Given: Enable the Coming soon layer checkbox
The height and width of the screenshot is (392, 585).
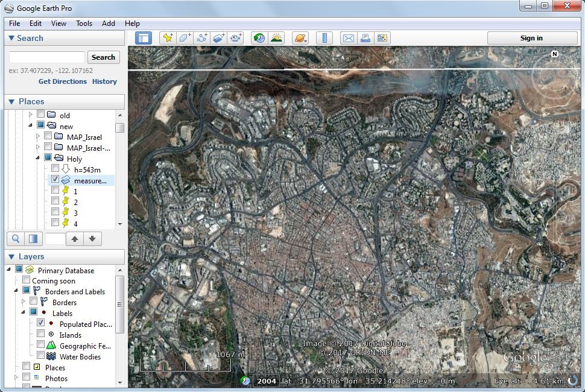Looking at the screenshot, I should click(26, 280).
